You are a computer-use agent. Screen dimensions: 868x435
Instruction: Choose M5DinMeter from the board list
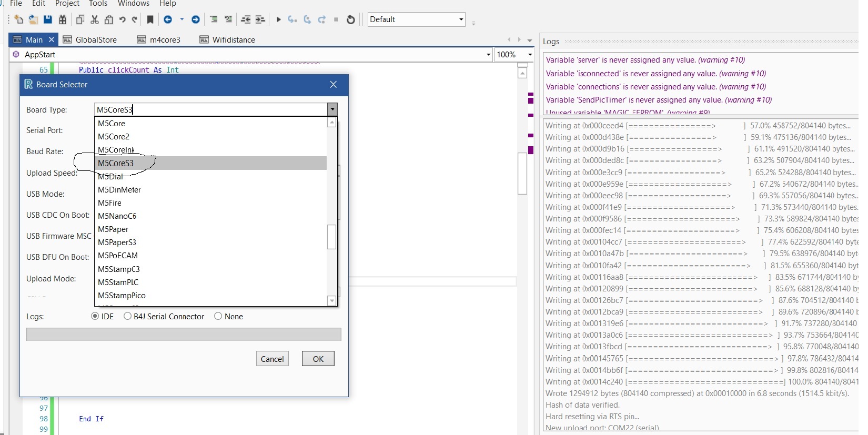[210, 190]
